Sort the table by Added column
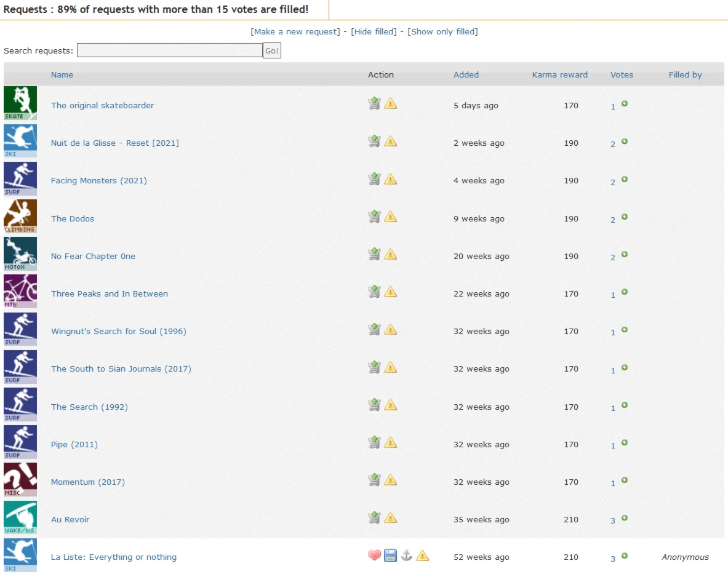The image size is (728, 574). point(466,74)
